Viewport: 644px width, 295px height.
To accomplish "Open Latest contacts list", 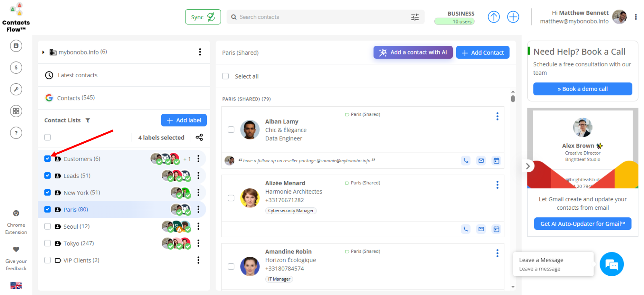I will [77, 75].
